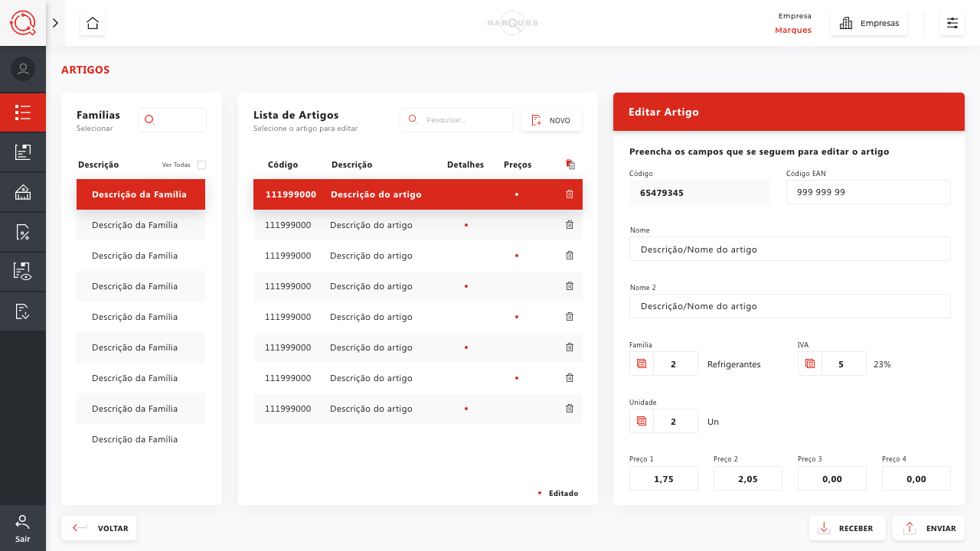Viewport: 980px width, 551px height.
Task: Expand the left sidebar with chevron arrow
Action: 55,23
